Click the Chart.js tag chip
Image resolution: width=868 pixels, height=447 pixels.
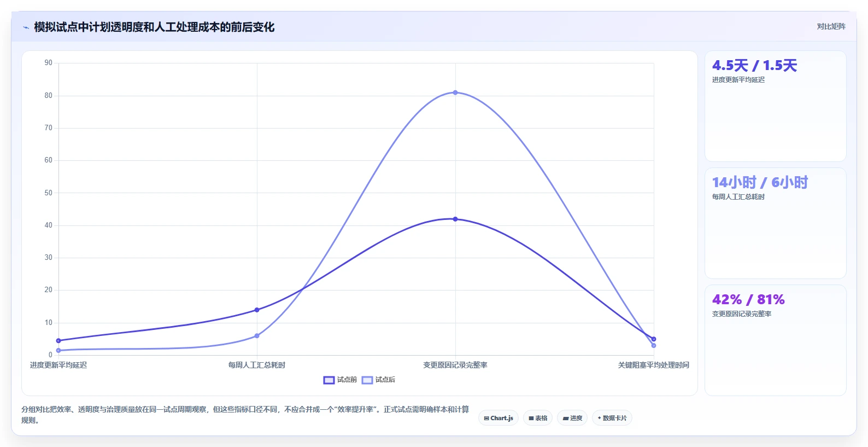[498, 418]
